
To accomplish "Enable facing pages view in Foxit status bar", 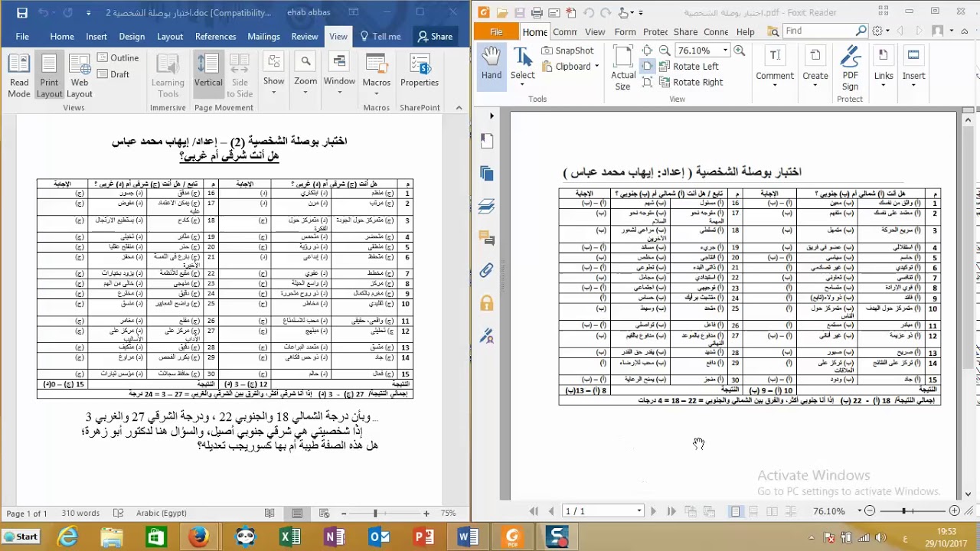I will click(x=772, y=511).
